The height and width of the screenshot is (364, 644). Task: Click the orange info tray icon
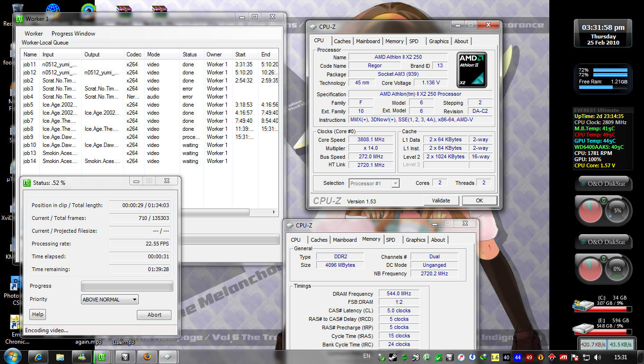pyautogui.click(x=541, y=357)
